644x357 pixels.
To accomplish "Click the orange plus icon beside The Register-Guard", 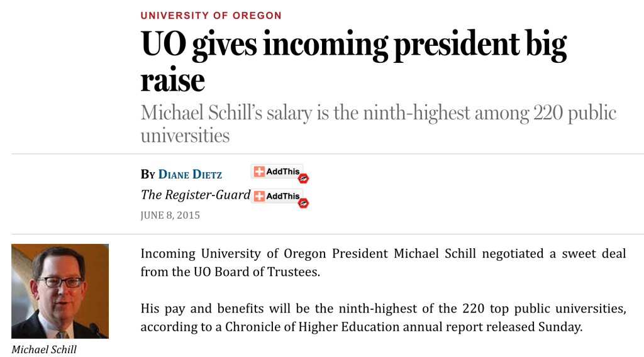I will tap(259, 196).
